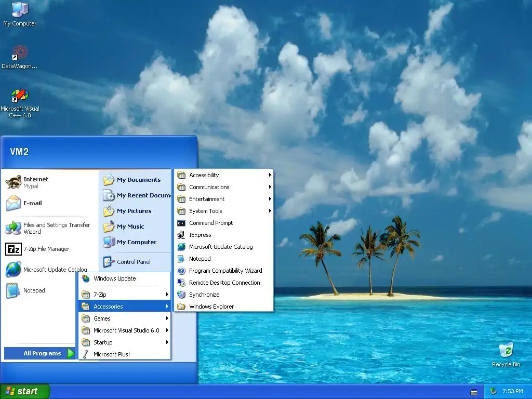Expand Microsoft Visual Studio 6.0 group arrow

click(167, 330)
